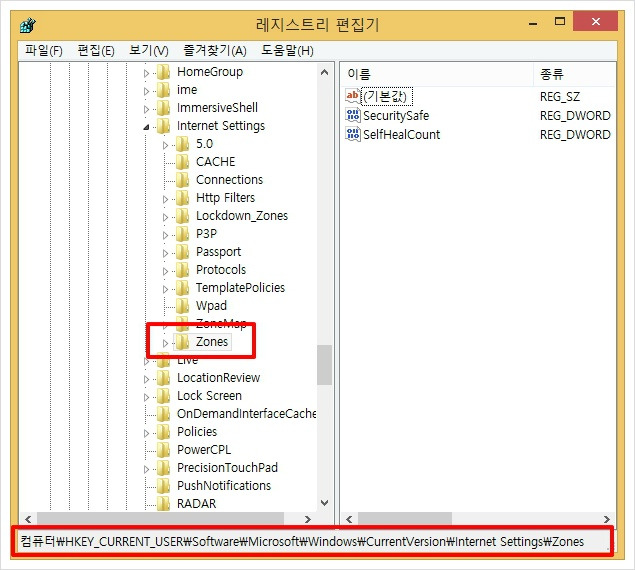Open the 도움말(H) menu
This screenshot has width=635, height=570.
(287, 51)
